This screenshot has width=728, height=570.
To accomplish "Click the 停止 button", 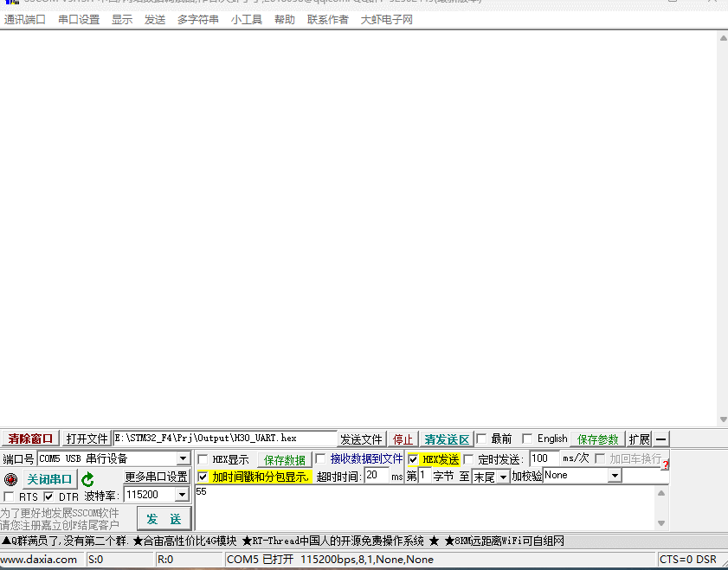I will point(403,439).
